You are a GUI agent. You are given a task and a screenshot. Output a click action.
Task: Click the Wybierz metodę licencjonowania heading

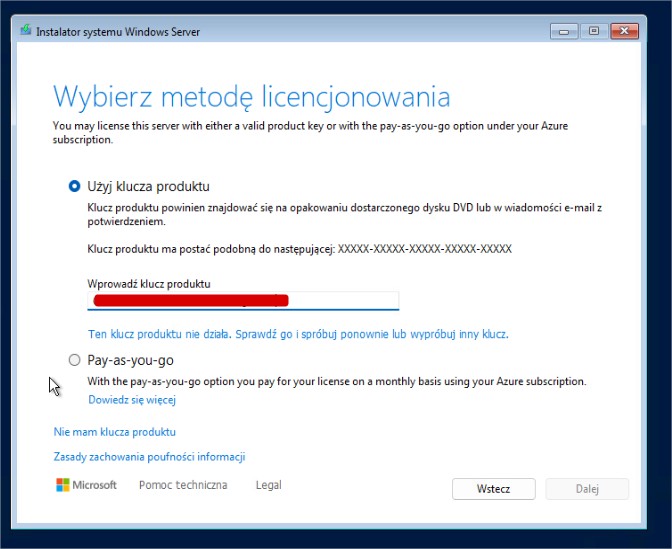tap(252, 97)
